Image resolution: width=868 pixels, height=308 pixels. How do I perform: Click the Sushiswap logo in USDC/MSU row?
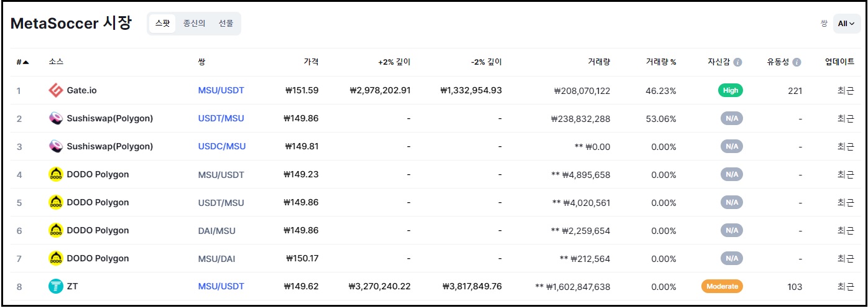(56, 147)
